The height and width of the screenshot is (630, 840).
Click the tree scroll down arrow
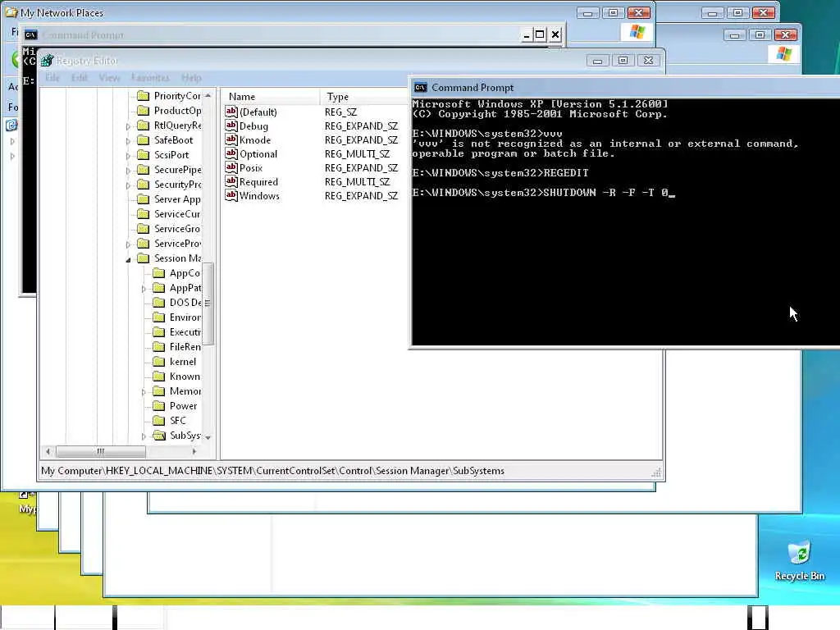208,437
